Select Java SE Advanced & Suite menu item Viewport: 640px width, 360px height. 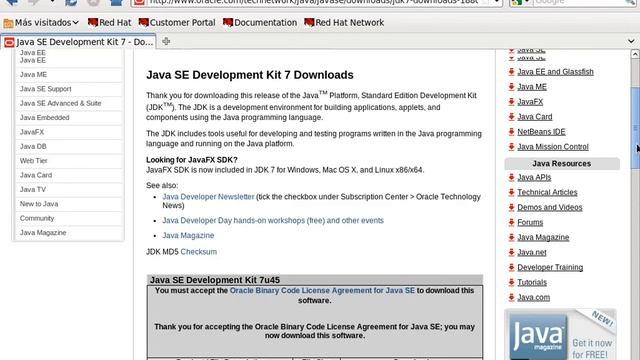pyautogui.click(x=69, y=103)
